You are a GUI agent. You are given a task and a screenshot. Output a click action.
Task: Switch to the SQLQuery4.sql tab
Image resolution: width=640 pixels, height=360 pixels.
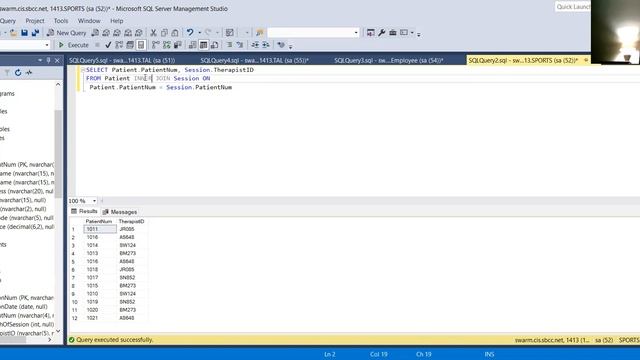[x=254, y=60]
